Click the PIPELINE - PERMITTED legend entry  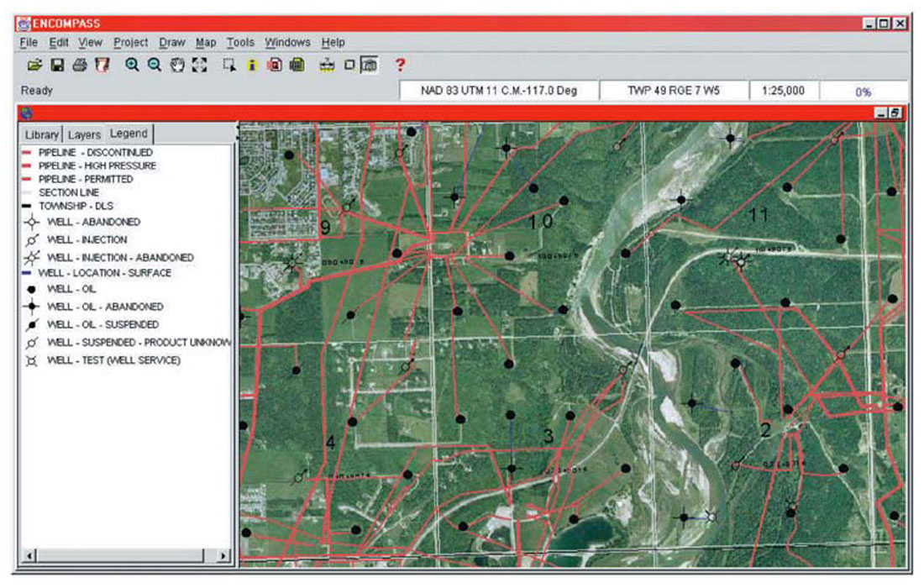tap(77, 179)
